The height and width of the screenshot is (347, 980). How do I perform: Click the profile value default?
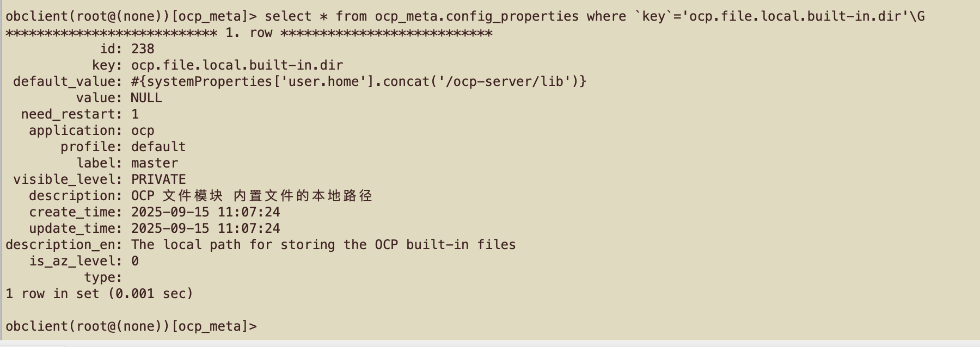click(158, 147)
